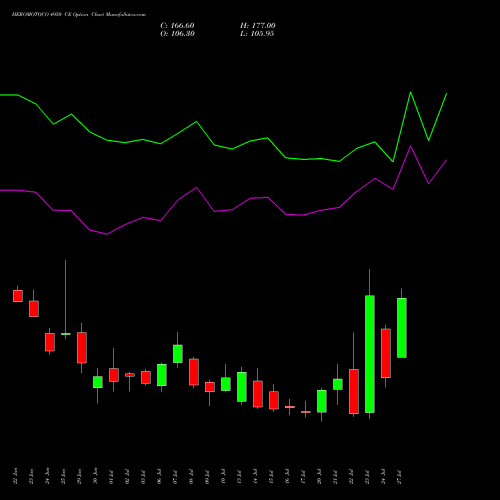This screenshot has width=500, height=500.
Task: Click the close value C: 166.60
Action: (x=177, y=26)
